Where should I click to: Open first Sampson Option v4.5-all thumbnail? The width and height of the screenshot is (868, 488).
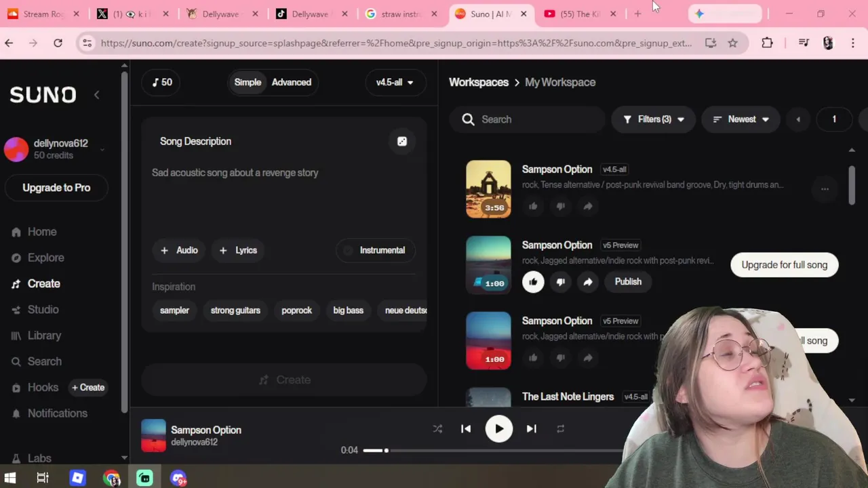488,189
